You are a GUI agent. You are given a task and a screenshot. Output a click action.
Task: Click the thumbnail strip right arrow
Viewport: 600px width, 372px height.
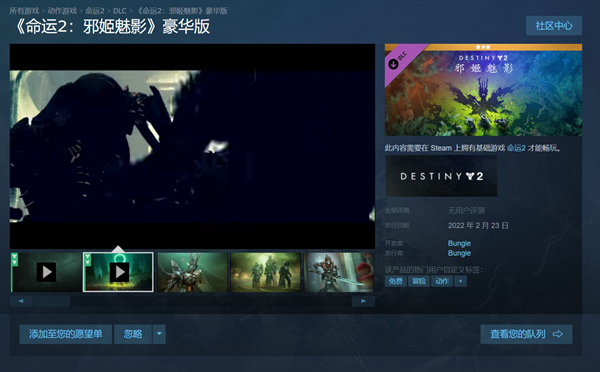pos(363,301)
